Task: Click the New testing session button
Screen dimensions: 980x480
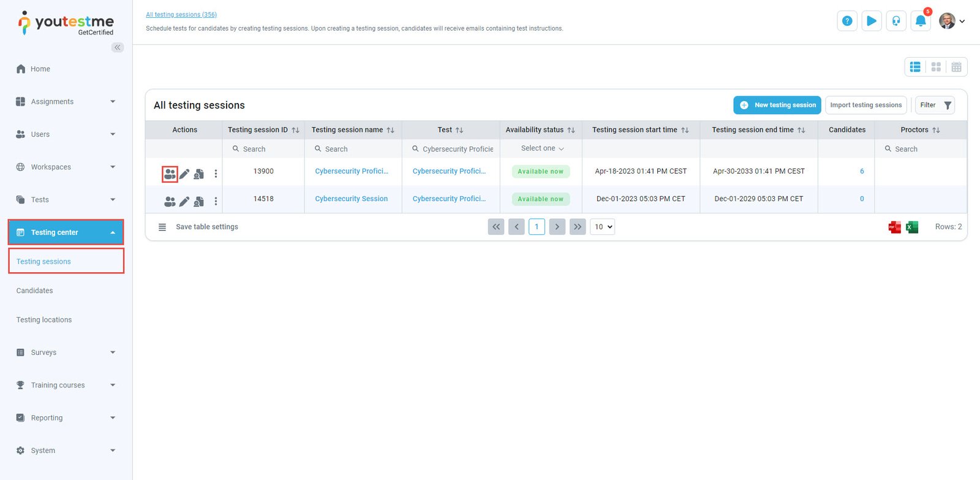Action: [778, 105]
